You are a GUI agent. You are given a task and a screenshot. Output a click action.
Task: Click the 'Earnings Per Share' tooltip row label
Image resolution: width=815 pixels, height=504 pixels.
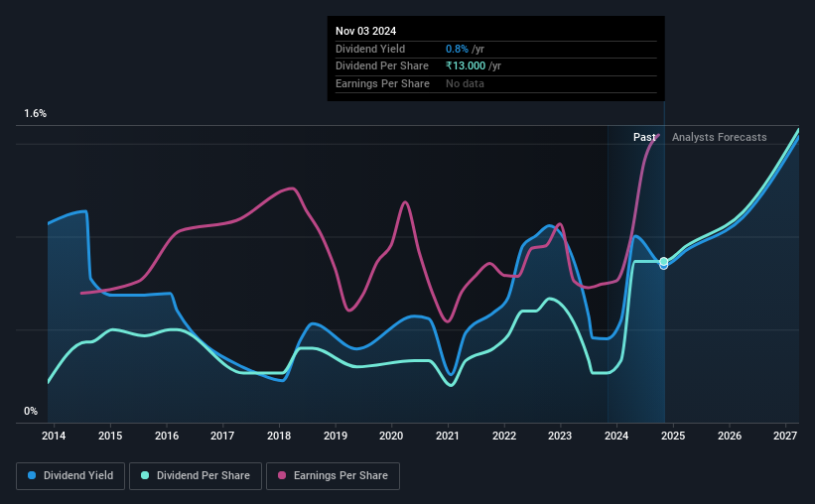tap(382, 83)
